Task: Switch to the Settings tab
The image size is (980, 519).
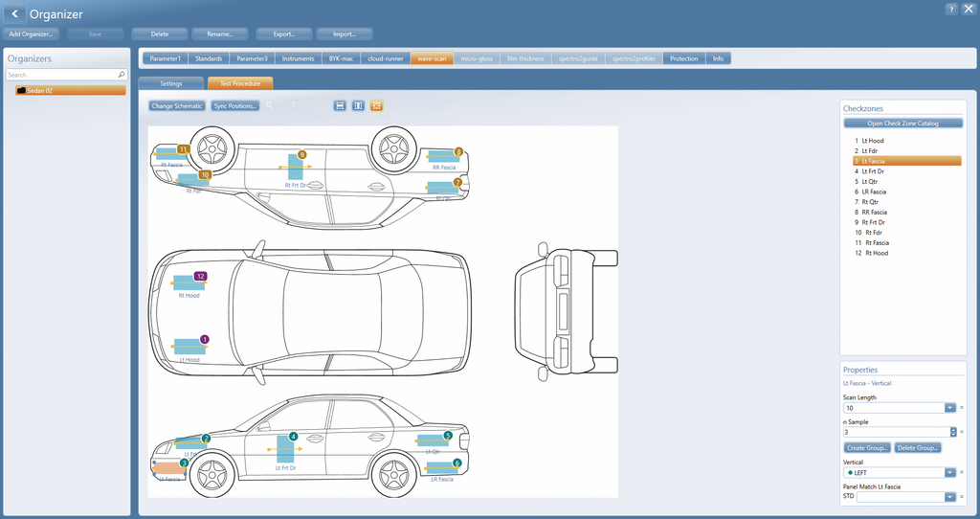Action: [170, 83]
